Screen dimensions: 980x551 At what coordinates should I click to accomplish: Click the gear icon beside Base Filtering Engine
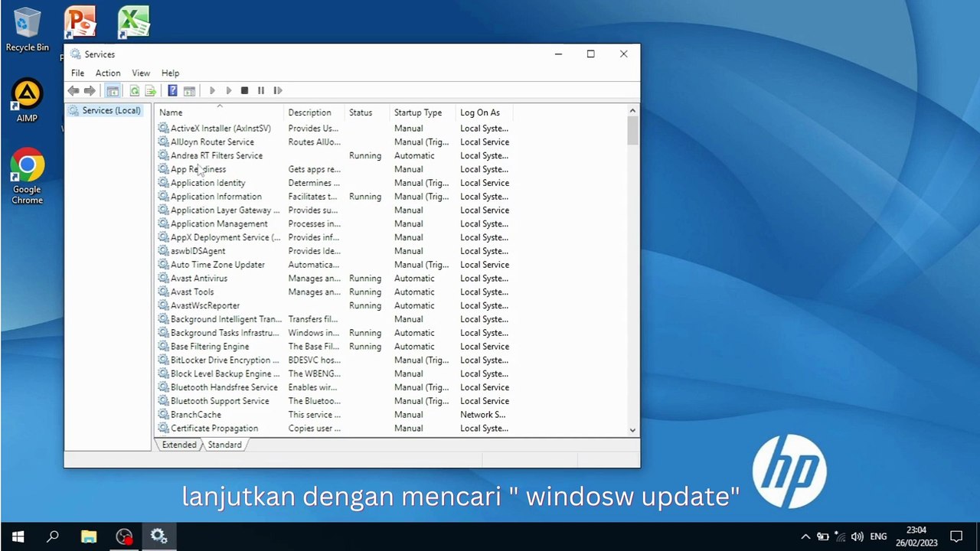[x=163, y=347]
